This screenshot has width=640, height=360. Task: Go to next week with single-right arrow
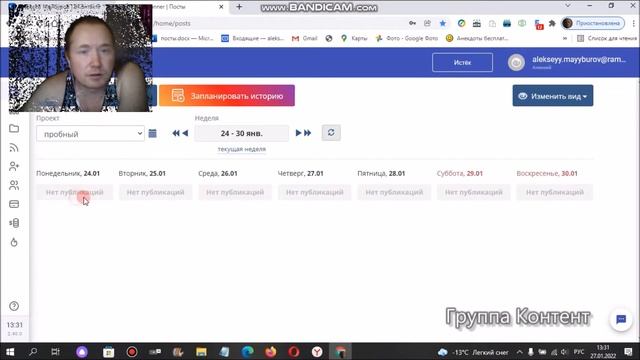(x=298, y=133)
